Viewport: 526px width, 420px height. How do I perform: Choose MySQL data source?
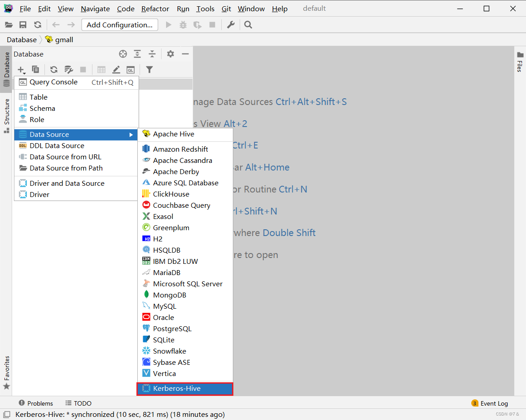185,306
